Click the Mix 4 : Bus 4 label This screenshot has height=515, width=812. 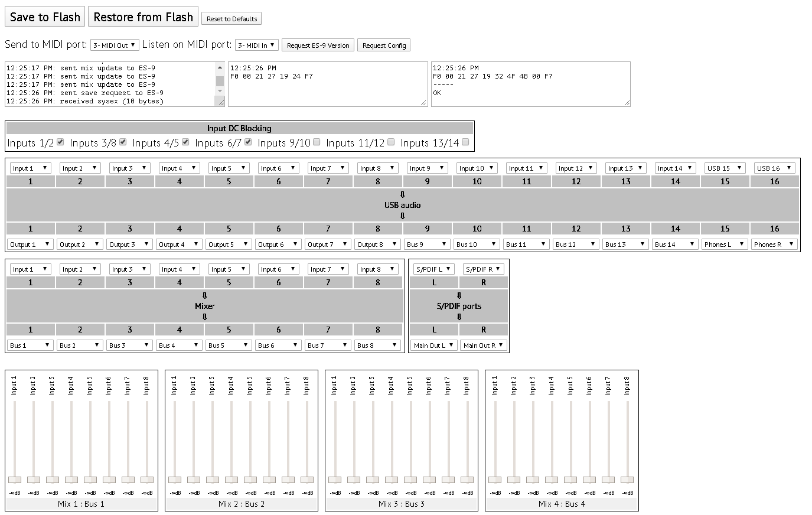562,504
